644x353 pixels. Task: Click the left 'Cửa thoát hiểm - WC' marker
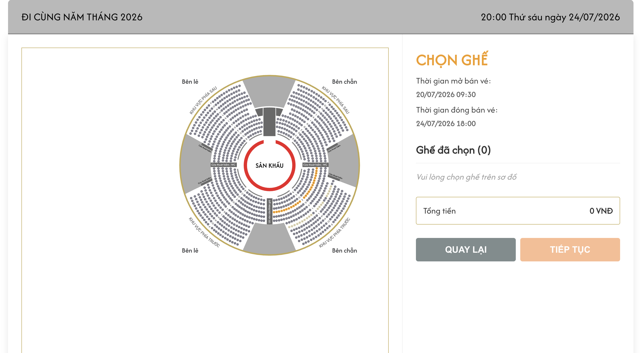tap(224, 165)
